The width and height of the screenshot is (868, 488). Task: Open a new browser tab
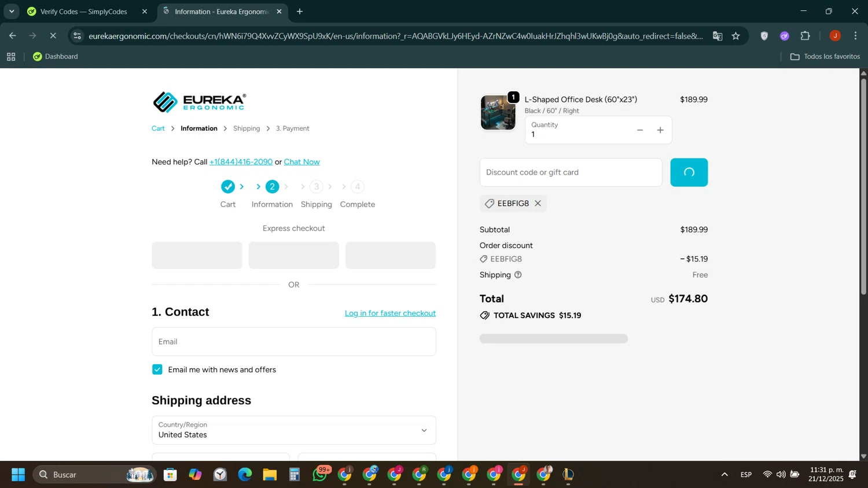300,12
